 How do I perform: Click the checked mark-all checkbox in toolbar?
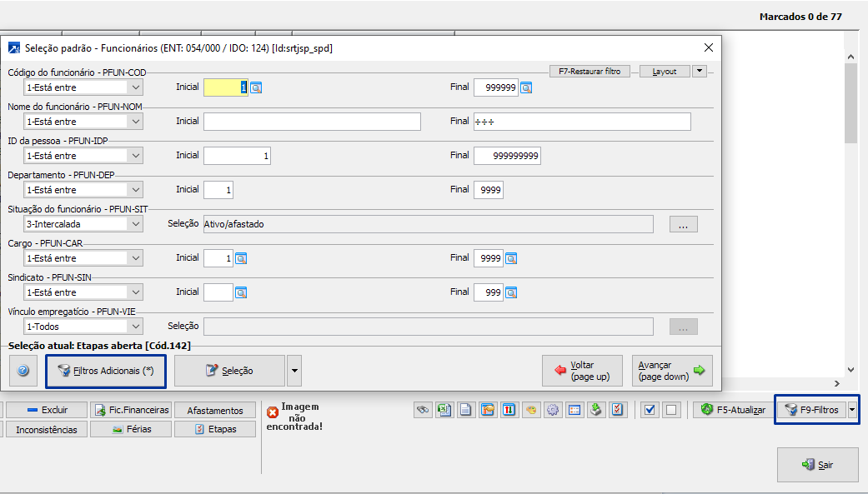[650, 410]
